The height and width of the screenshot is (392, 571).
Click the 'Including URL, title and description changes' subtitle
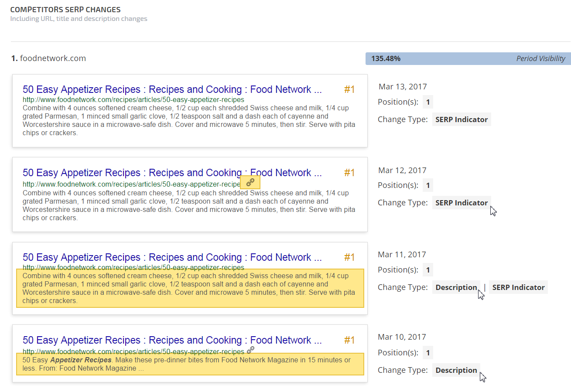(79, 19)
